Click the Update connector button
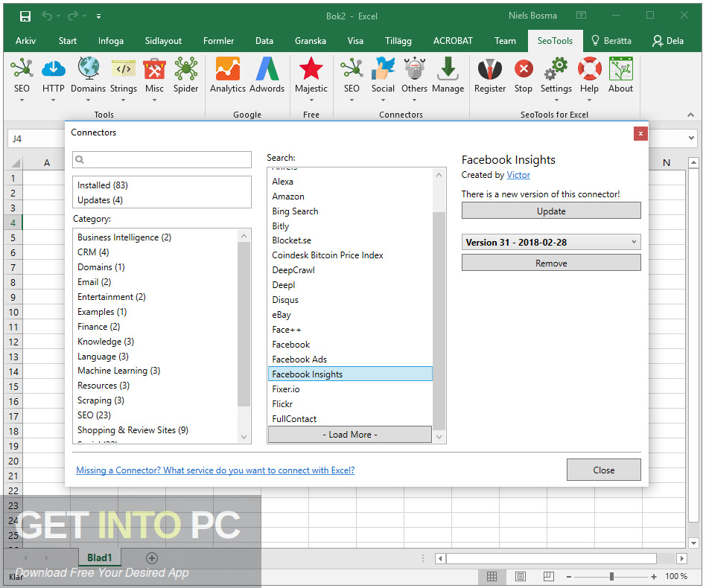 (x=550, y=211)
